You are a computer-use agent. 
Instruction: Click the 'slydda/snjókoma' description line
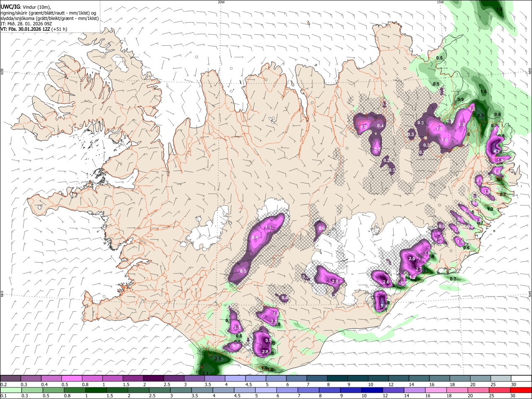click(49, 18)
